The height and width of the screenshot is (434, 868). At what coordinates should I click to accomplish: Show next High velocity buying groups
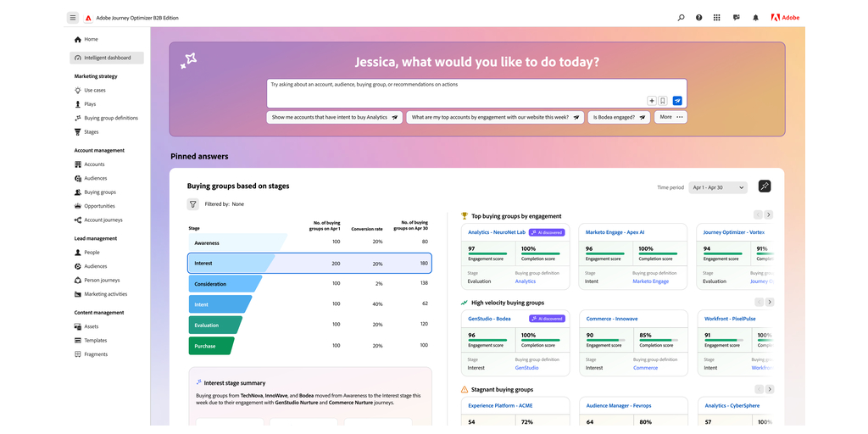point(769,303)
